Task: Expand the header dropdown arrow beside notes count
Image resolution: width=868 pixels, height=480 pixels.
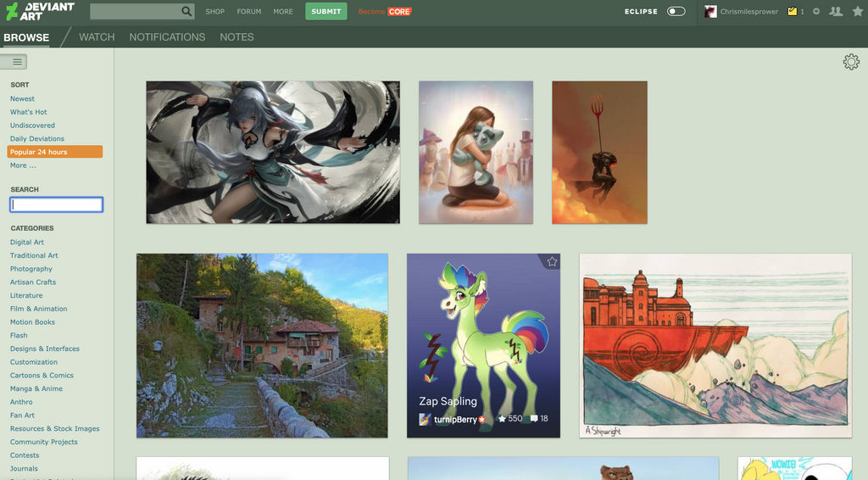Action: 816,11
